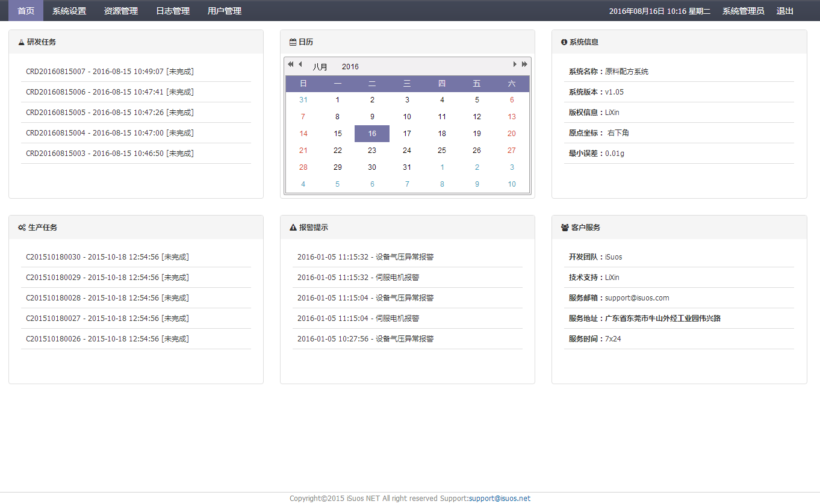Click the warning triangle icon beside 报警提示
820x504 pixels.
pos(293,228)
